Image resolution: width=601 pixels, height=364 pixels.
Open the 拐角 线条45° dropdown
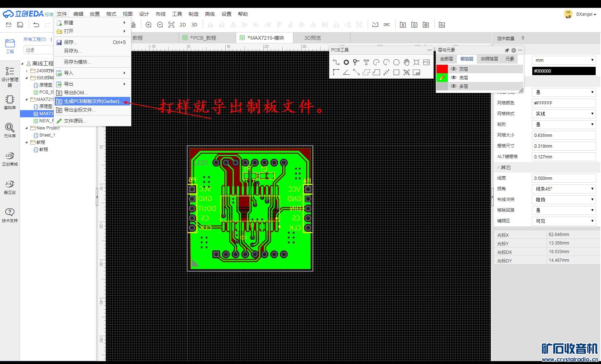(563, 189)
